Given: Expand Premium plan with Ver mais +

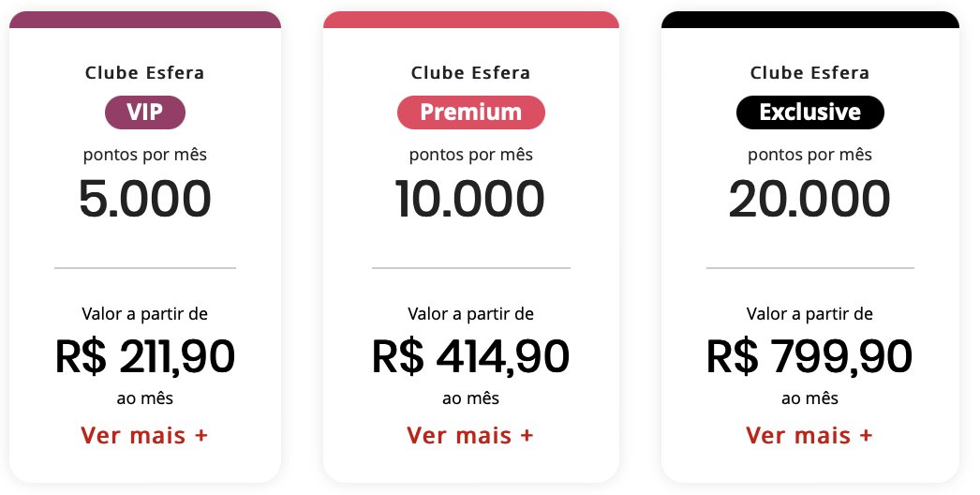Looking at the screenshot, I should click(x=470, y=435).
